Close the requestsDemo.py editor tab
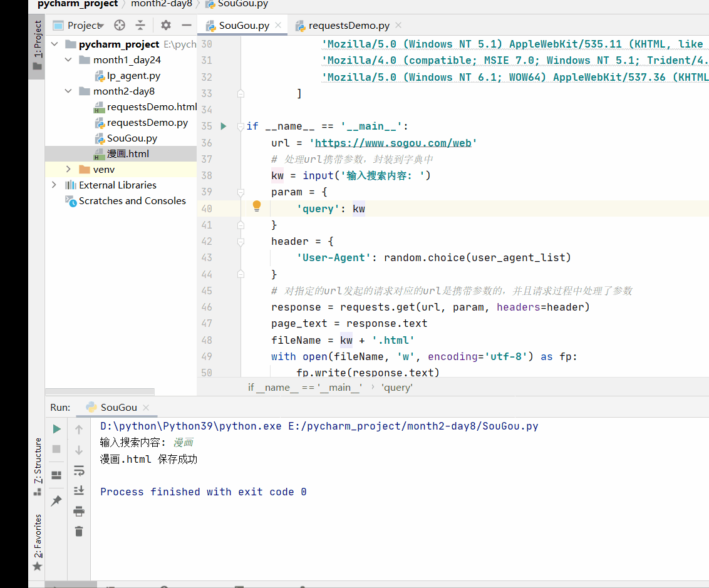 click(x=398, y=25)
